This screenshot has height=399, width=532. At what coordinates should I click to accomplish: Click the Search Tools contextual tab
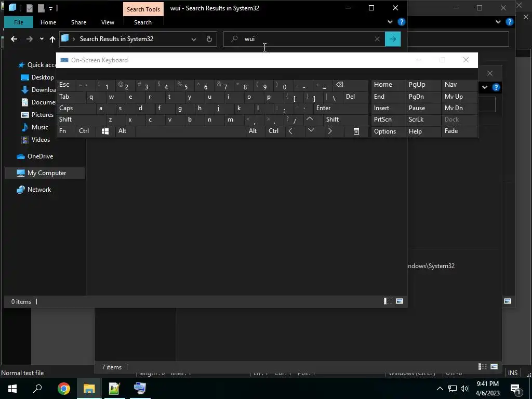click(x=143, y=9)
